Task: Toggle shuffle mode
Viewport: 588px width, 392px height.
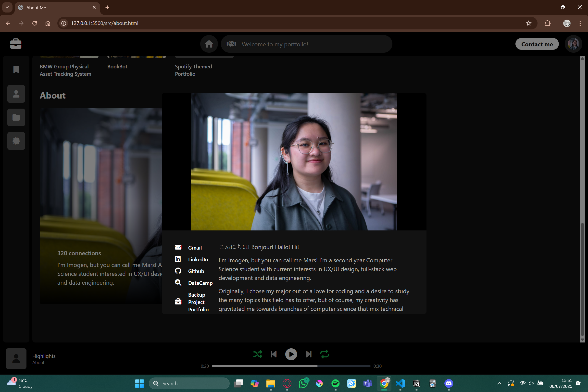Action: [258, 354]
